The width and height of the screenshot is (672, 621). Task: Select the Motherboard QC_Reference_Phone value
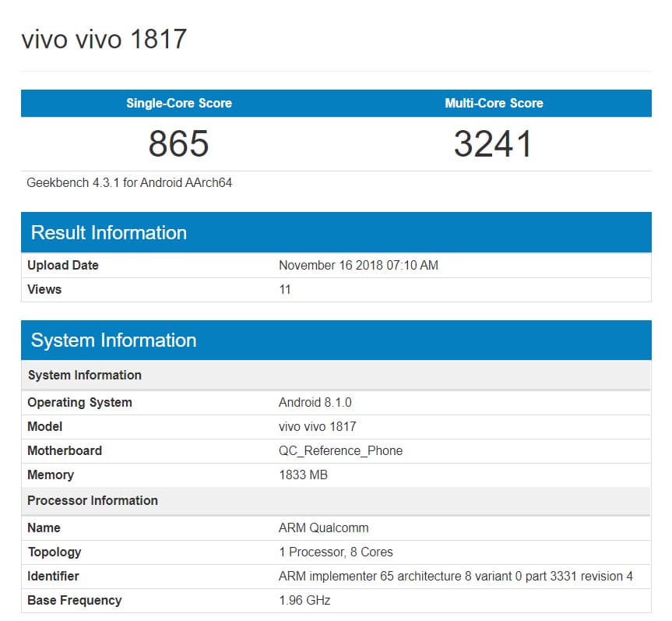click(x=341, y=450)
